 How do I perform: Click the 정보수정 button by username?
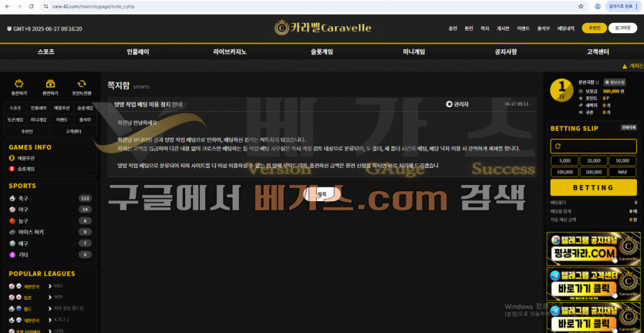click(615, 82)
